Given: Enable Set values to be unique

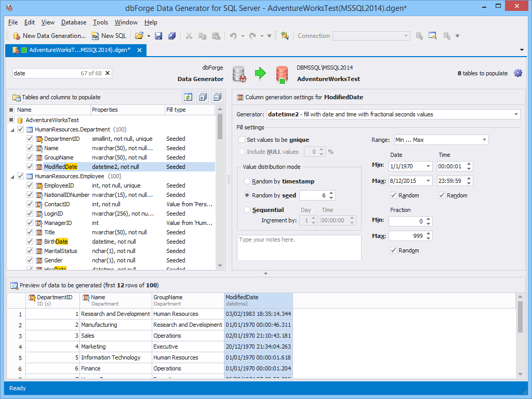Looking at the screenshot, I should [242, 140].
